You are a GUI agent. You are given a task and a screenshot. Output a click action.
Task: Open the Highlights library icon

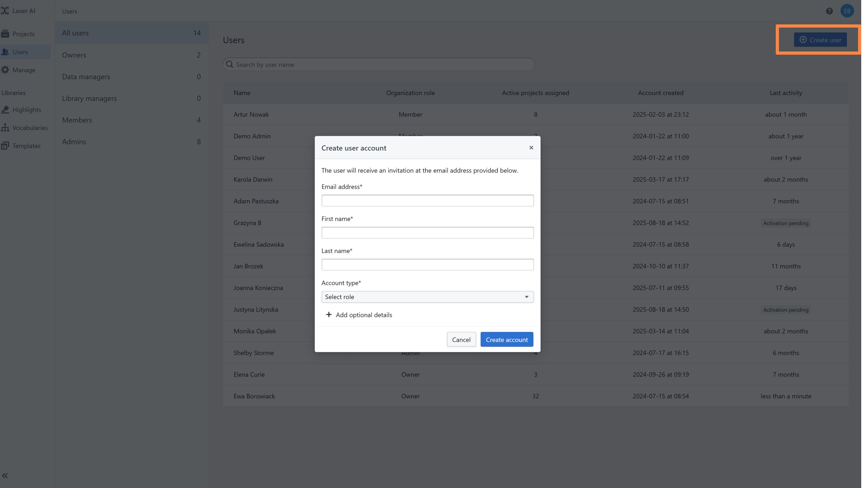tap(5, 109)
